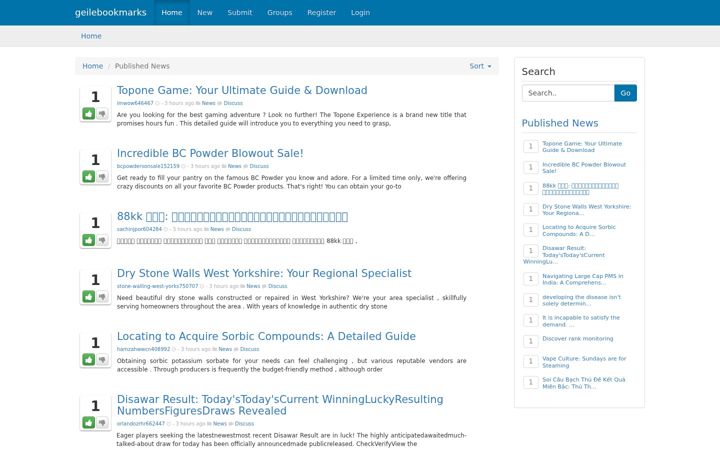720x450 pixels.
Task: Open sidebar link Navigating Large Cap PMS
Action: (x=583, y=280)
